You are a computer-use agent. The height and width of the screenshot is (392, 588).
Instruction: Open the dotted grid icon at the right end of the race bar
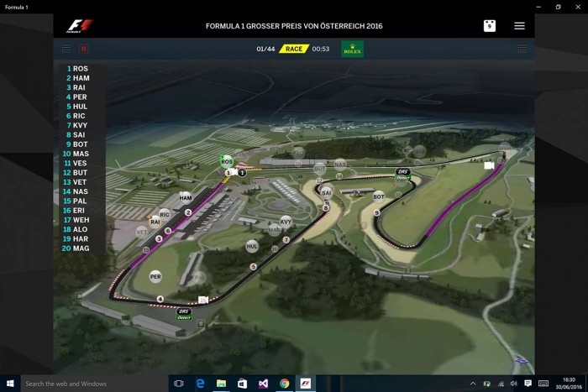pyautogui.click(x=522, y=49)
